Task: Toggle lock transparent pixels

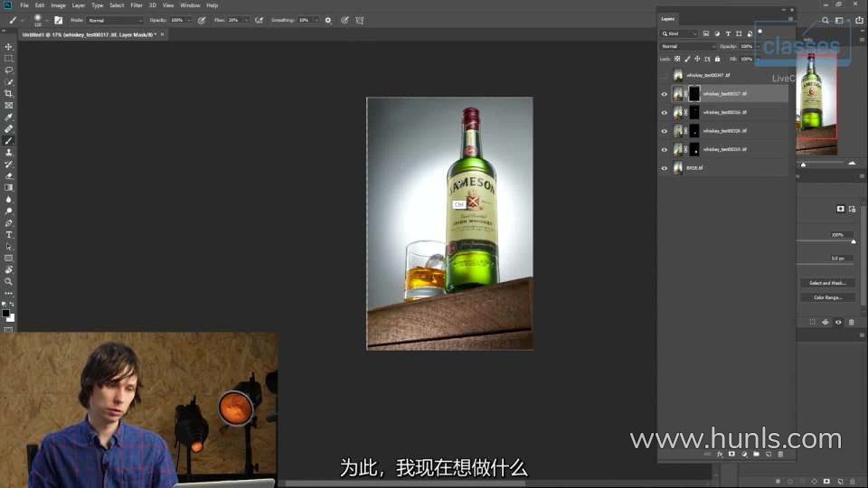Action: click(x=677, y=59)
